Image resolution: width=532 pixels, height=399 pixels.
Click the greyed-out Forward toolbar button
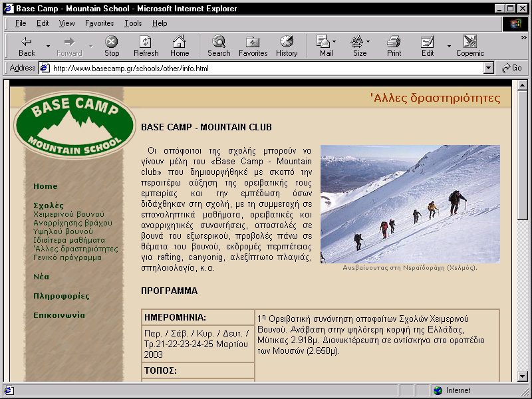click(x=70, y=46)
